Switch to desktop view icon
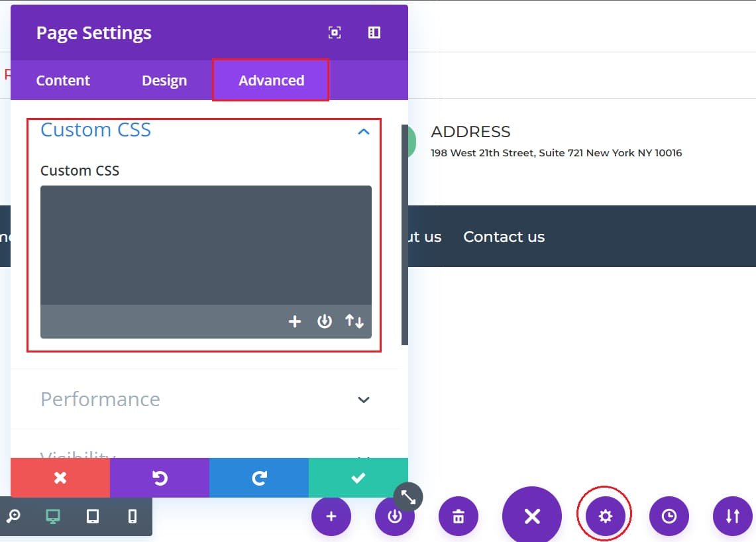756x542 pixels. [x=53, y=516]
